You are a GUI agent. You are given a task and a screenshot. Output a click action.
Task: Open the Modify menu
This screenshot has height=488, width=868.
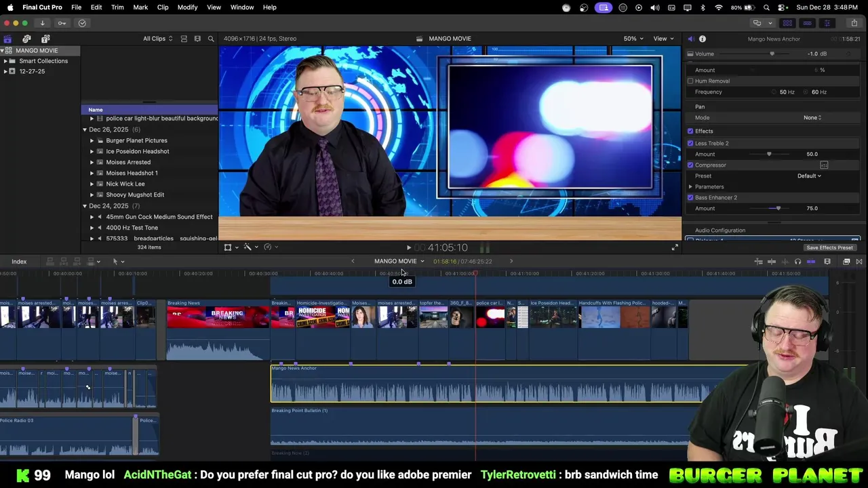click(187, 7)
